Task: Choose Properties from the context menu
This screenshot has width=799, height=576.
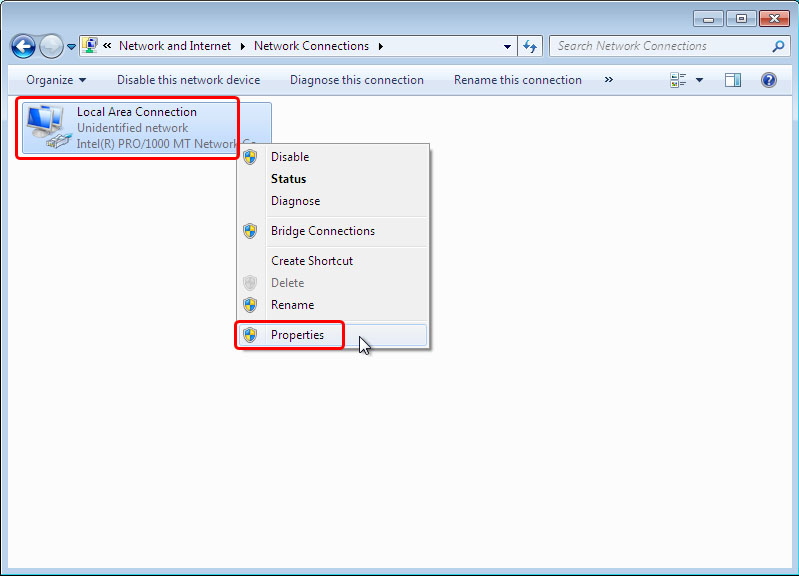Action: coord(332,335)
